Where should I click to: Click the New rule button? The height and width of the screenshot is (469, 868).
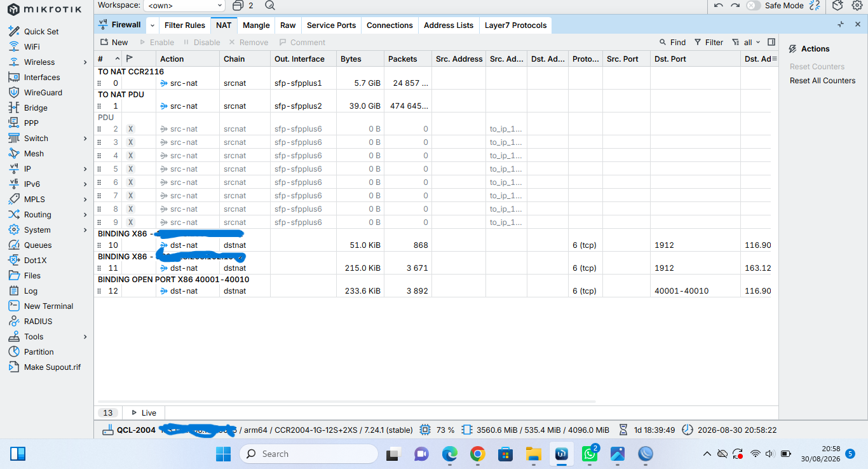click(114, 43)
